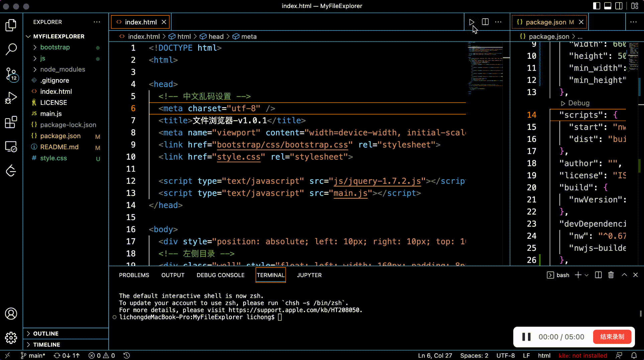
Task: Open Explorer views and more actions menu
Action: tap(97, 22)
